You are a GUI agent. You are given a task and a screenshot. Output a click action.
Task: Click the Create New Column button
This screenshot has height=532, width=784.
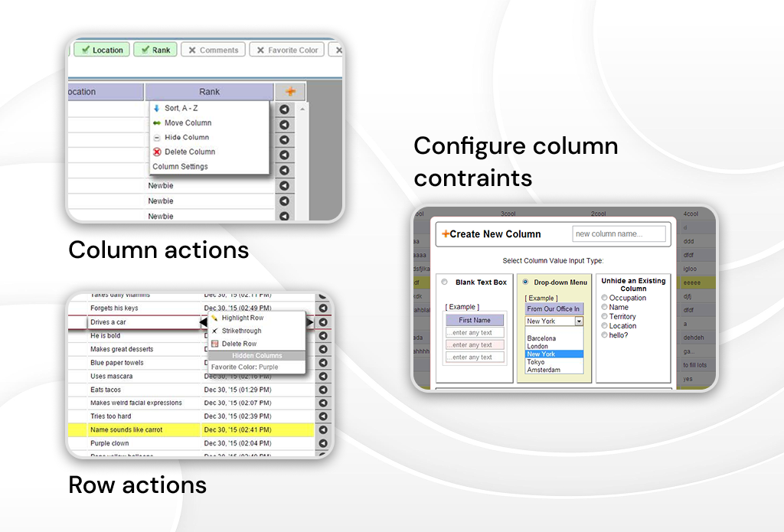pos(494,234)
